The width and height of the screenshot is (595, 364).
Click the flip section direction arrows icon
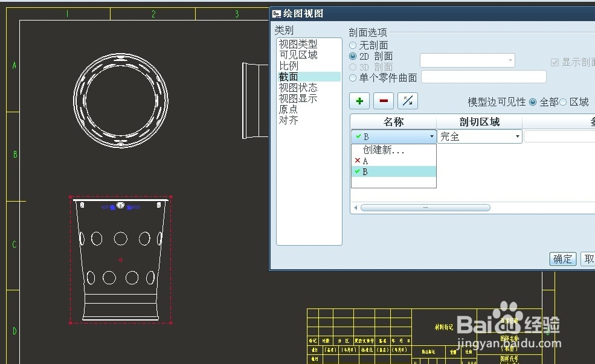[x=407, y=101]
